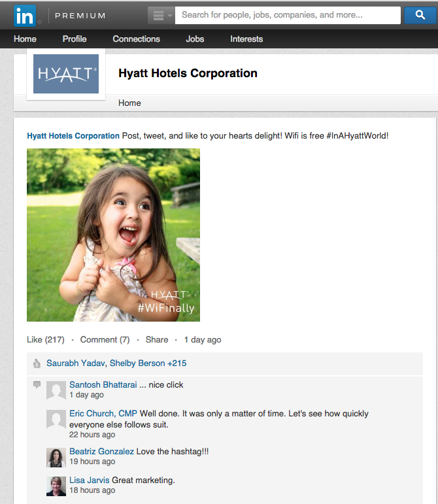
Task: Click Beatriz Gonzalez's profile photo
Action: (x=56, y=458)
